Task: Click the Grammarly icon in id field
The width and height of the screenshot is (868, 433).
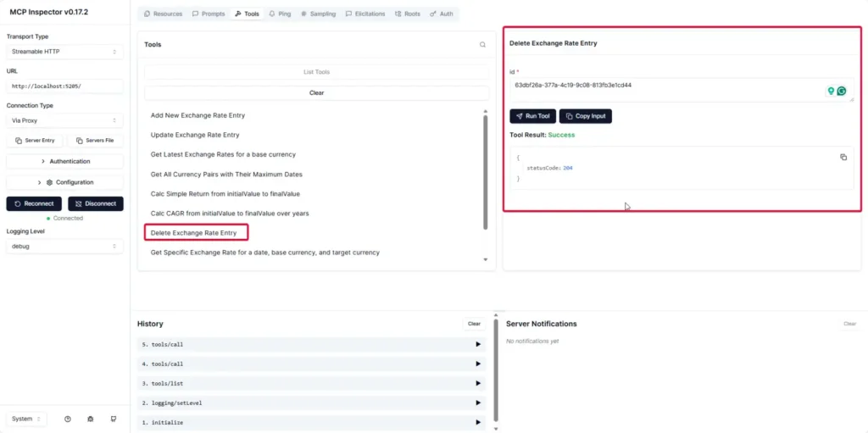Action: pyautogui.click(x=842, y=92)
